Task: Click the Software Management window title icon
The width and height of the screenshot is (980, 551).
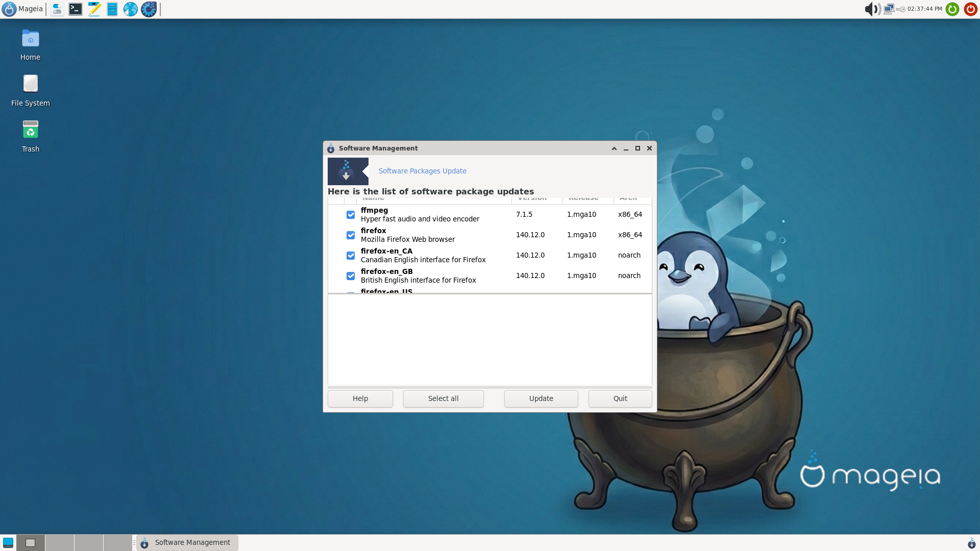Action: point(331,148)
